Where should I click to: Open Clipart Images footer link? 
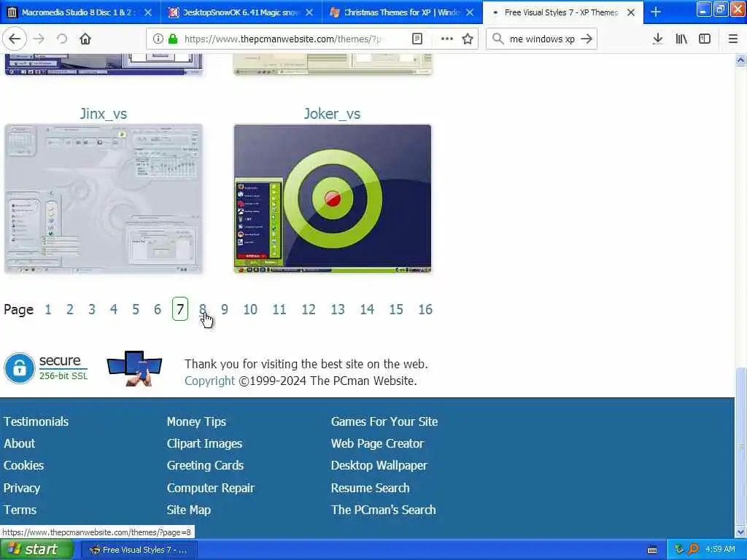coord(204,444)
